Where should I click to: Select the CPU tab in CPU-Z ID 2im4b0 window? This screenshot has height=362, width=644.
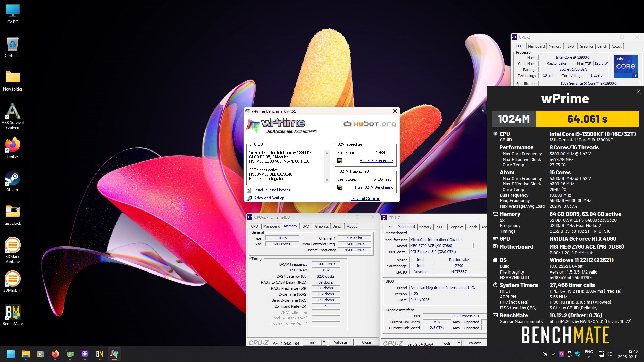click(x=254, y=226)
